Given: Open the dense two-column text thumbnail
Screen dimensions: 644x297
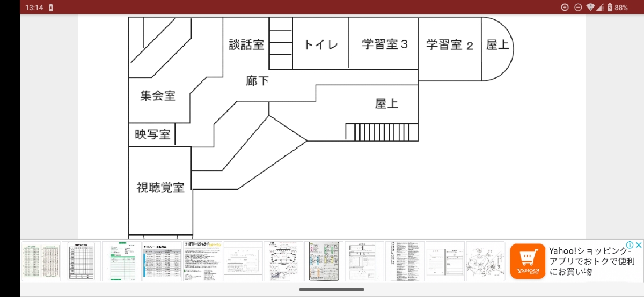Looking at the screenshot, I should click(x=405, y=261).
